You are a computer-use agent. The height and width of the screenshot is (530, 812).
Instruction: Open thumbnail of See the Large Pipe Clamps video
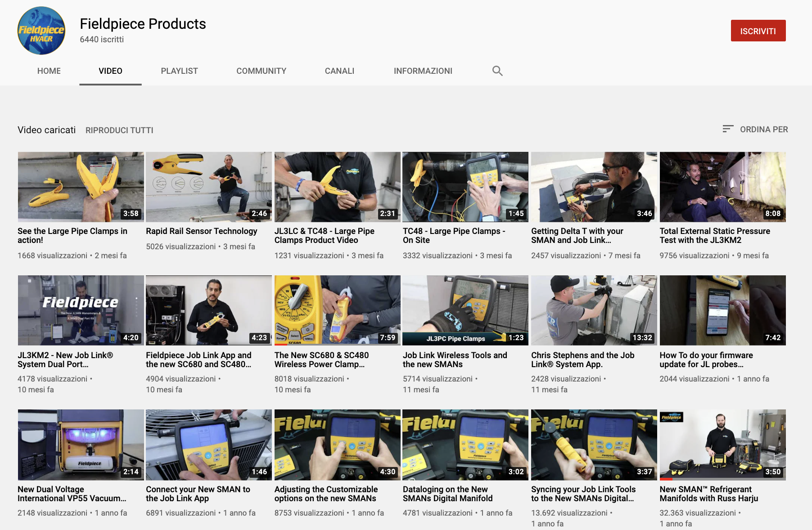(81, 187)
